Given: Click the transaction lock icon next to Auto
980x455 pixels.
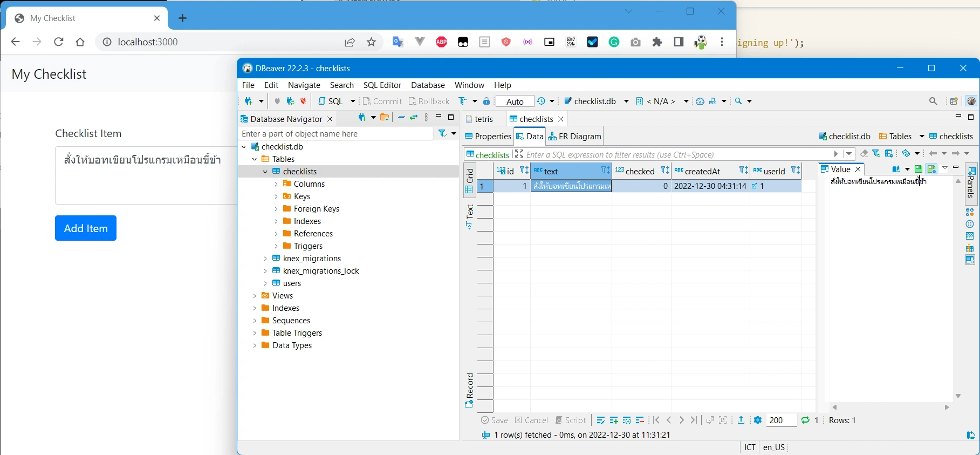Looking at the screenshot, I should (x=486, y=101).
